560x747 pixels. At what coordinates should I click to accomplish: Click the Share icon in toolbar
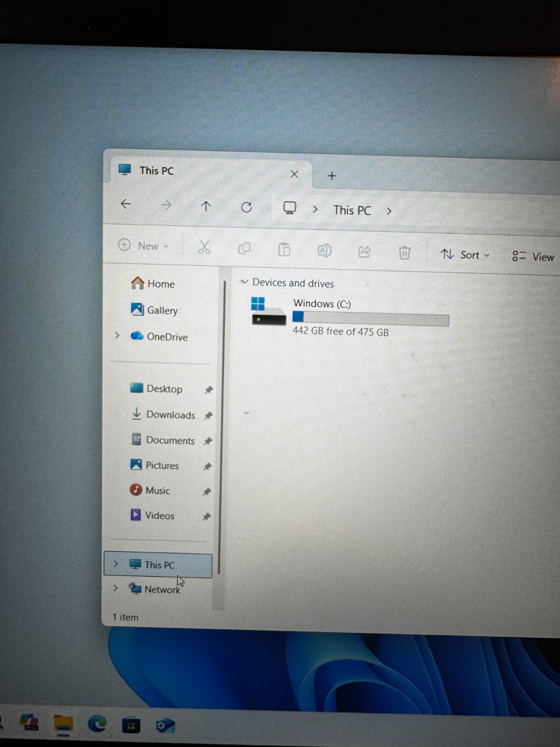coord(364,252)
